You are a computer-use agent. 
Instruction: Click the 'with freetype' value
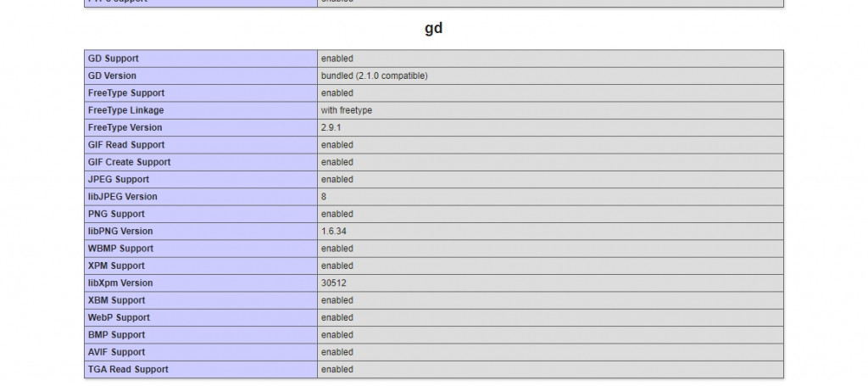347,110
